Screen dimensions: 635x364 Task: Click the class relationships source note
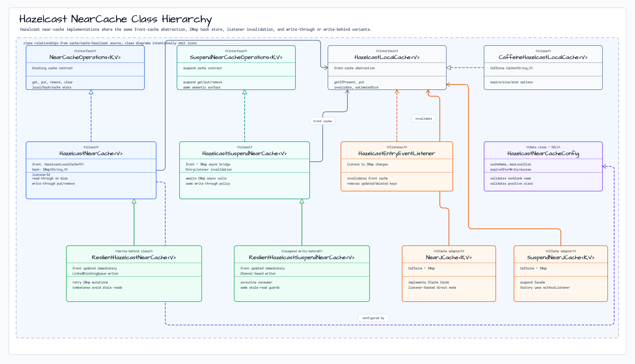[110, 43]
